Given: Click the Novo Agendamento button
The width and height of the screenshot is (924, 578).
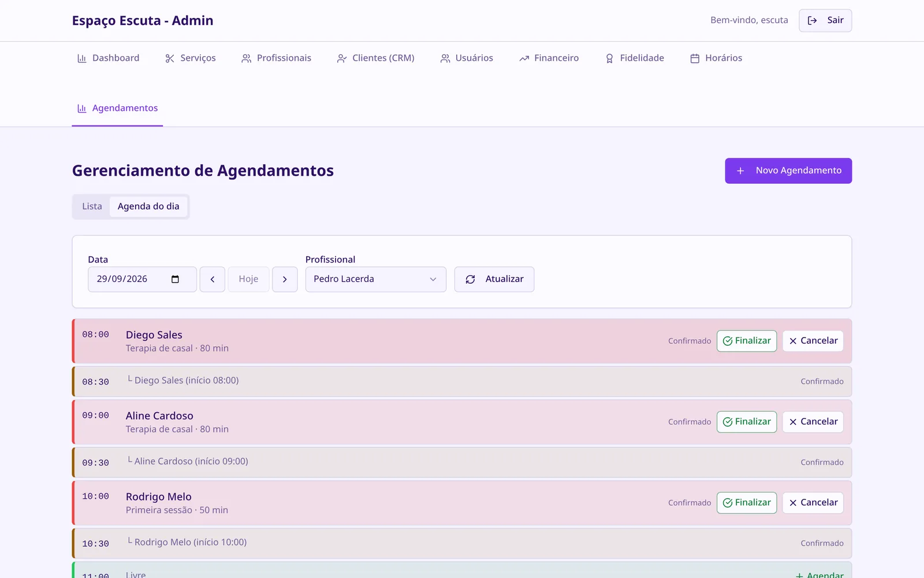Looking at the screenshot, I should pos(788,171).
